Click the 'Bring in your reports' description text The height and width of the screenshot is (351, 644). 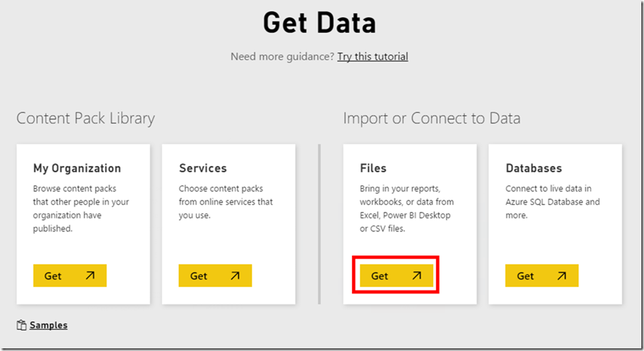pos(407,208)
